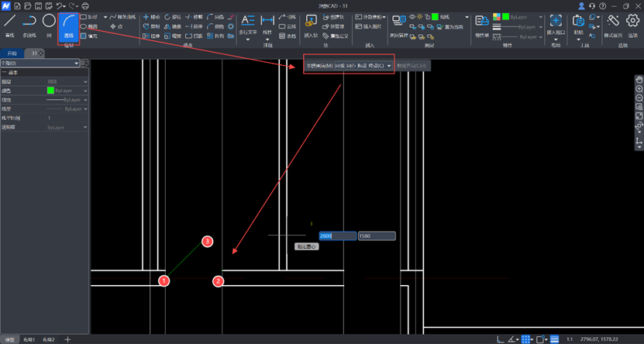Activate the Break (打断) command
Image resolution: width=644 pixels, height=344 pixels.
[x=194, y=36]
